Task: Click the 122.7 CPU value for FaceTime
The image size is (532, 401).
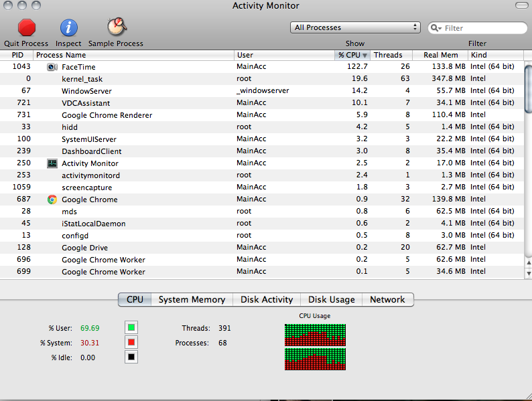Action: [x=357, y=66]
